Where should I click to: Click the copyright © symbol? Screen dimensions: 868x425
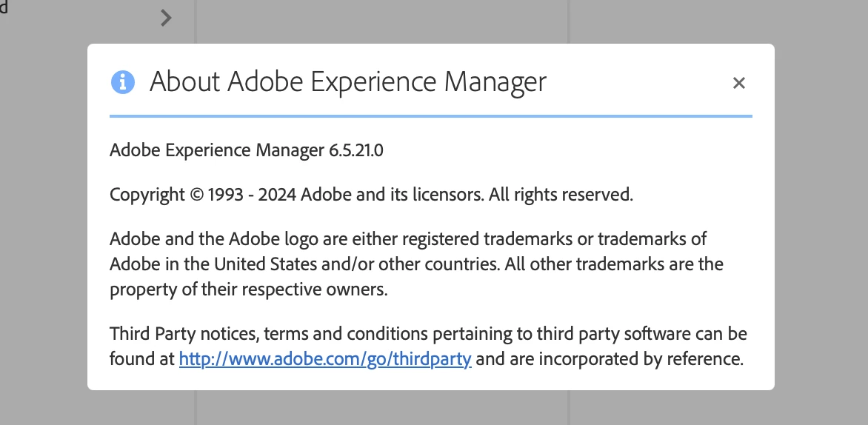tap(196, 195)
